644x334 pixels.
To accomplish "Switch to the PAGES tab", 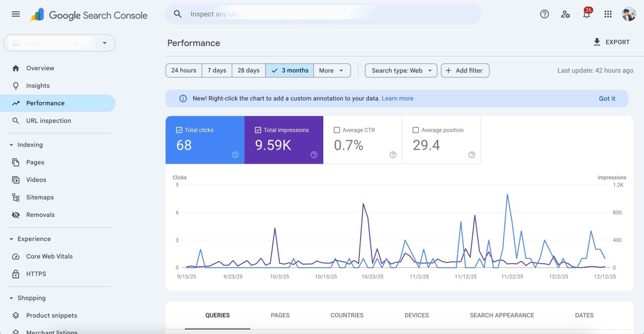I will [280, 315].
